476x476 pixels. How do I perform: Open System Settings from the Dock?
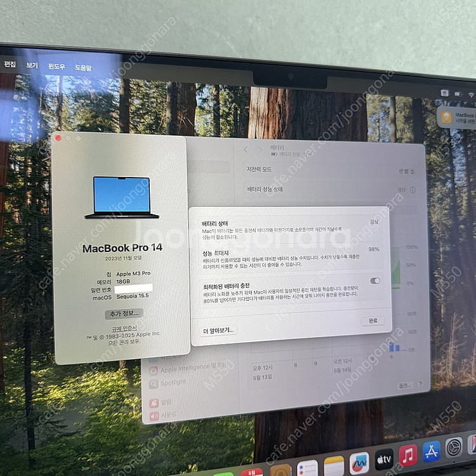click(x=454, y=447)
